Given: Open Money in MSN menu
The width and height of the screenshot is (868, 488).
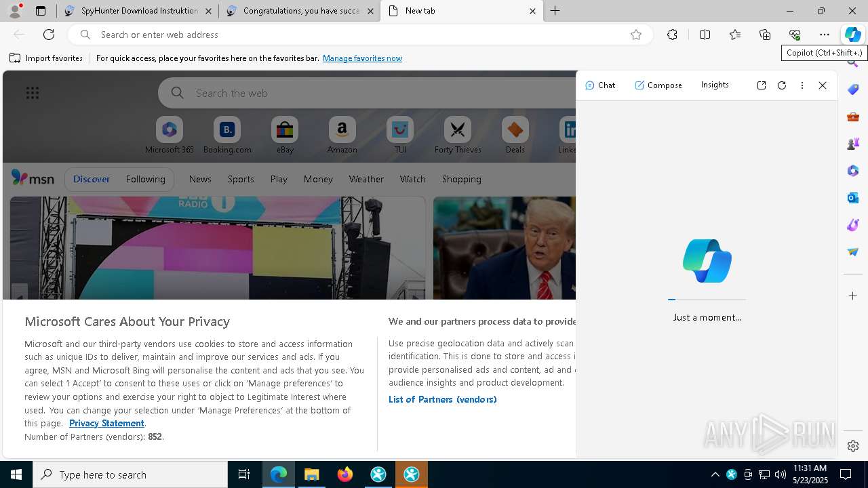Looking at the screenshot, I should pyautogui.click(x=318, y=179).
